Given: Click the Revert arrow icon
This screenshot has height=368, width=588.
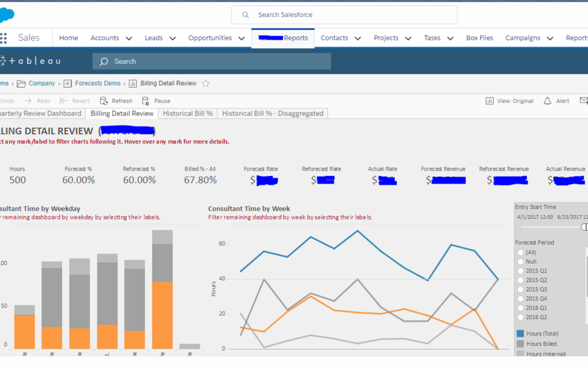Looking at the screenshot, I should (x=64, y=101).
